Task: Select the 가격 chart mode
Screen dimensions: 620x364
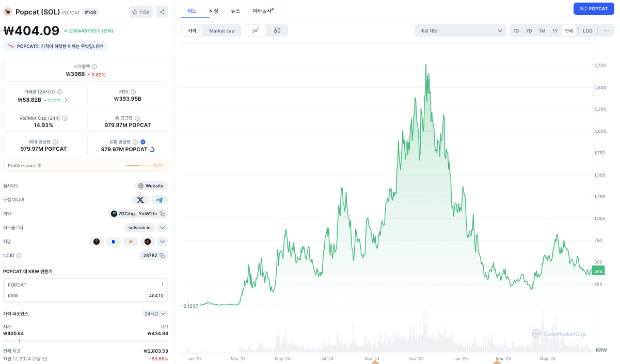Action: pos(192,31)
